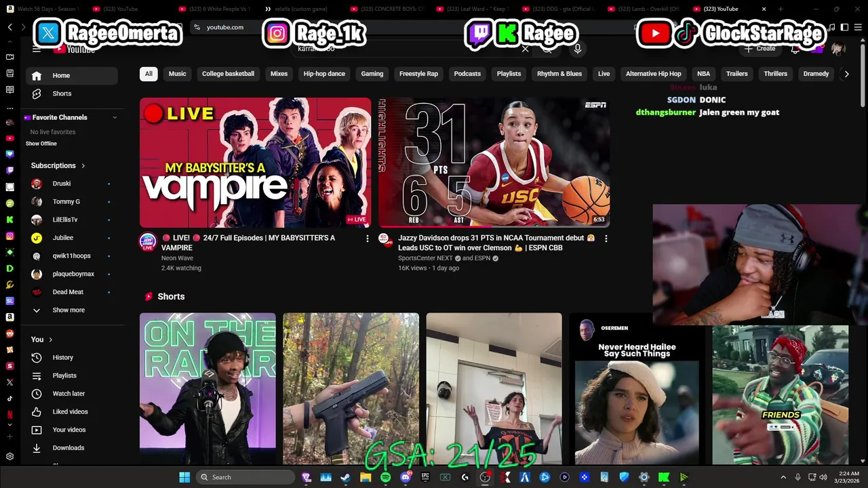Open the browser's easy setup menu icon
This screenshot has width=868, height=488.
click(x=857, y=27)
